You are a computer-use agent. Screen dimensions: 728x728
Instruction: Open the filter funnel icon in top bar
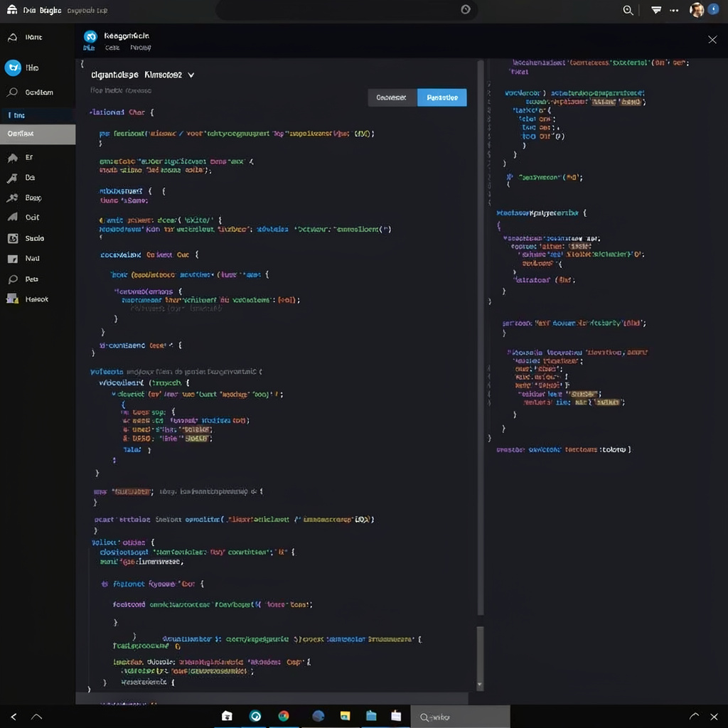(x=656, y=10)
